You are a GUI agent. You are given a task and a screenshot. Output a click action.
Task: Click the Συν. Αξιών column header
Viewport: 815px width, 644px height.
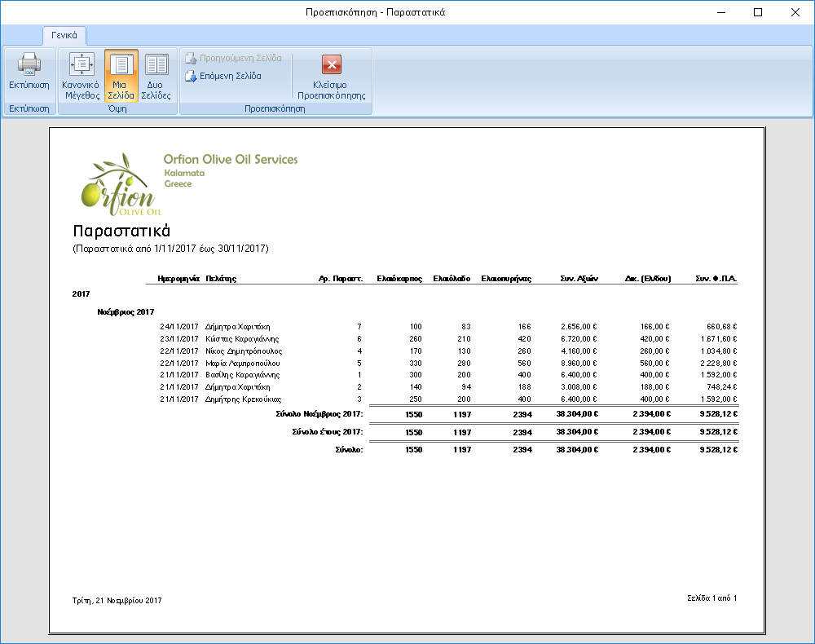coord(579,278)
